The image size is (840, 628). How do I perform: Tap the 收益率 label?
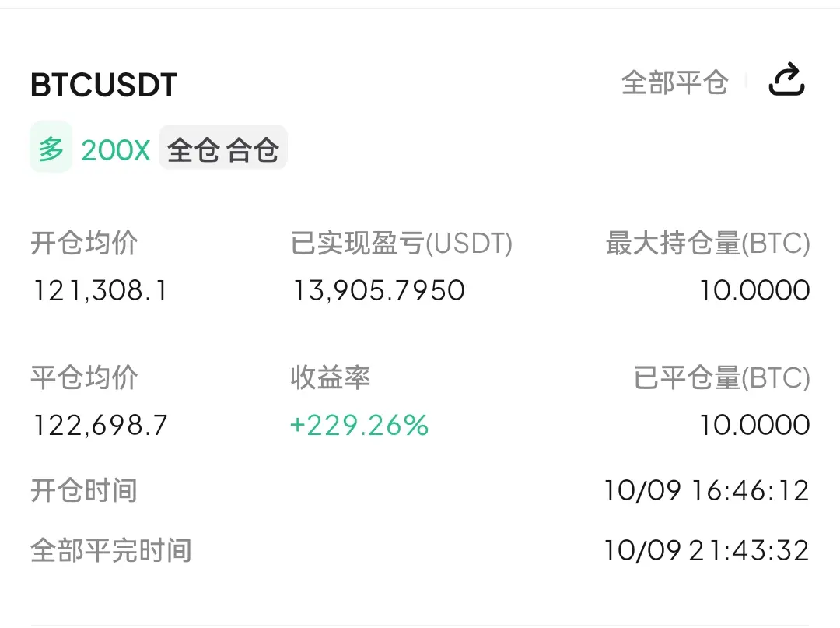coord(331,377)
